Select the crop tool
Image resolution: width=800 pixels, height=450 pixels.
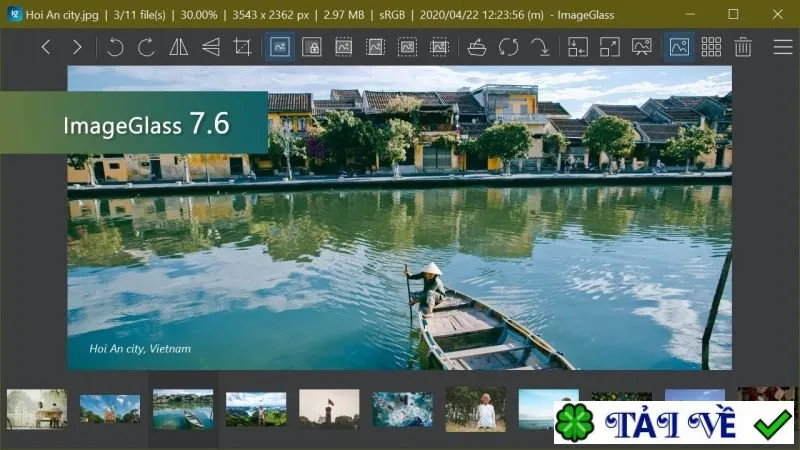pyautogui.click(x=242, y=47)
